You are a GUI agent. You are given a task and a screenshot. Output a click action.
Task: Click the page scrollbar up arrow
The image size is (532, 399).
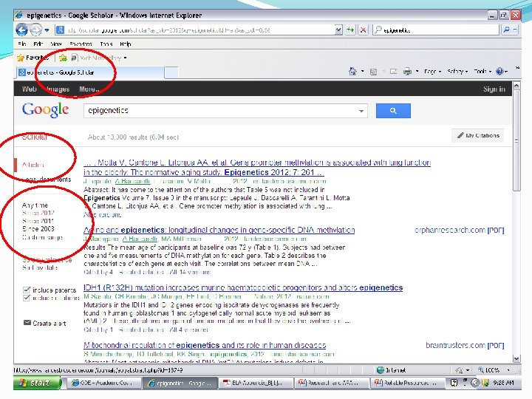click(x=516, y=86)
